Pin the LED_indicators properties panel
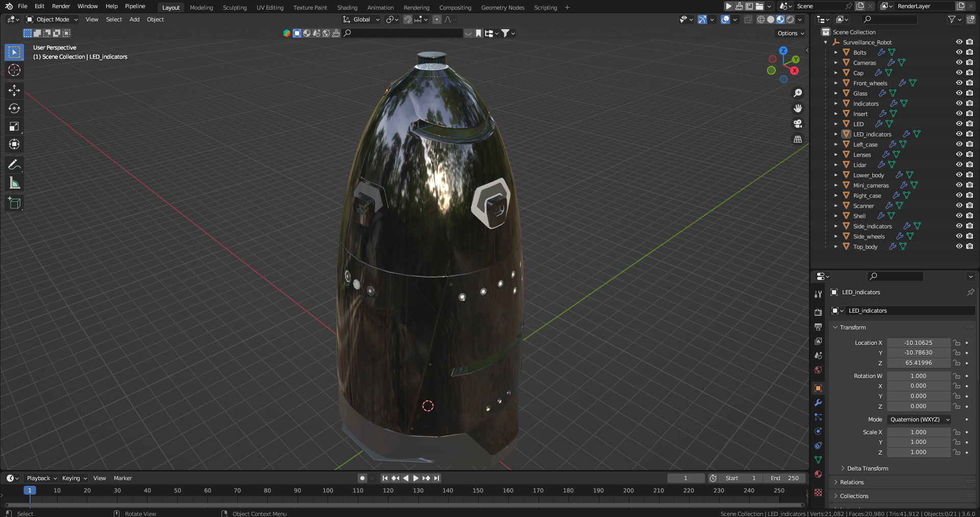Viewport: 980px width, 517px height. coord(970,292)
